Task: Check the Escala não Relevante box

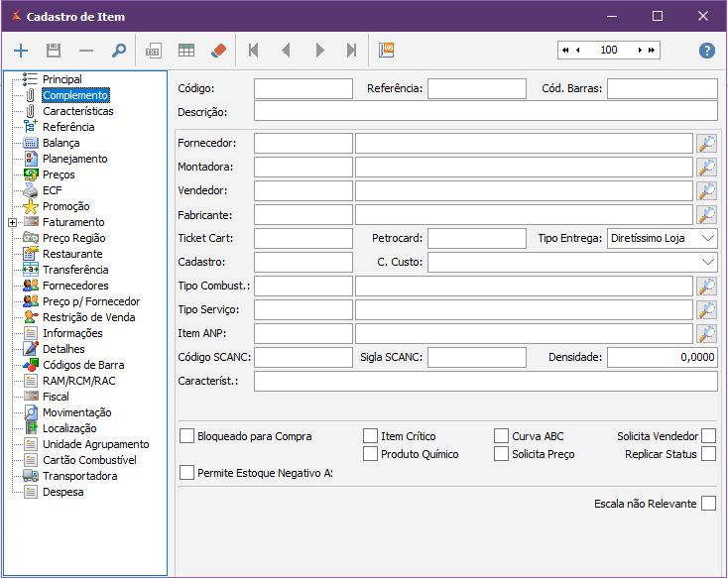Action: pos(708,504)
